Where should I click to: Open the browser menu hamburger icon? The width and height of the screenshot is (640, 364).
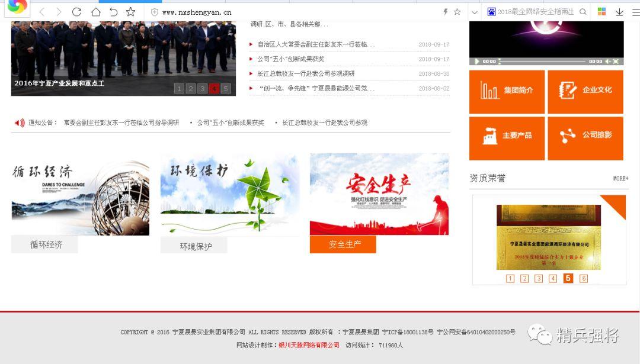(x=636, y=12)
